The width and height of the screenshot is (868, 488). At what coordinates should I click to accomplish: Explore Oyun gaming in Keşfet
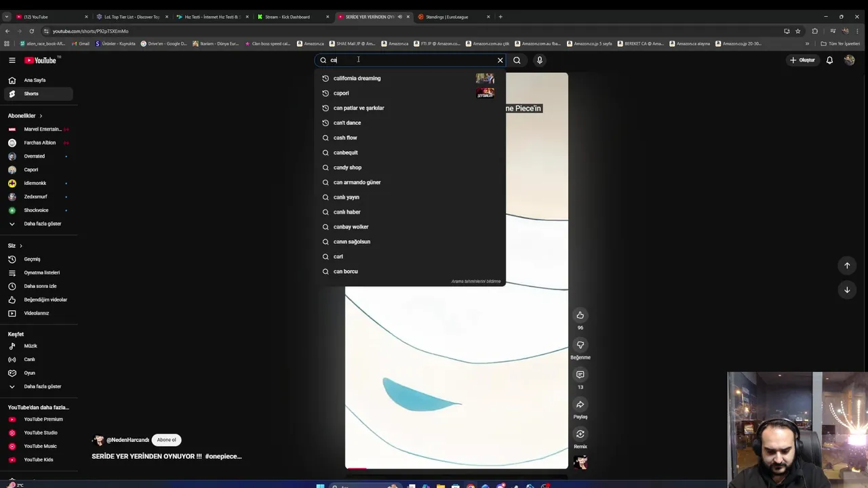(x=39, y=373)
